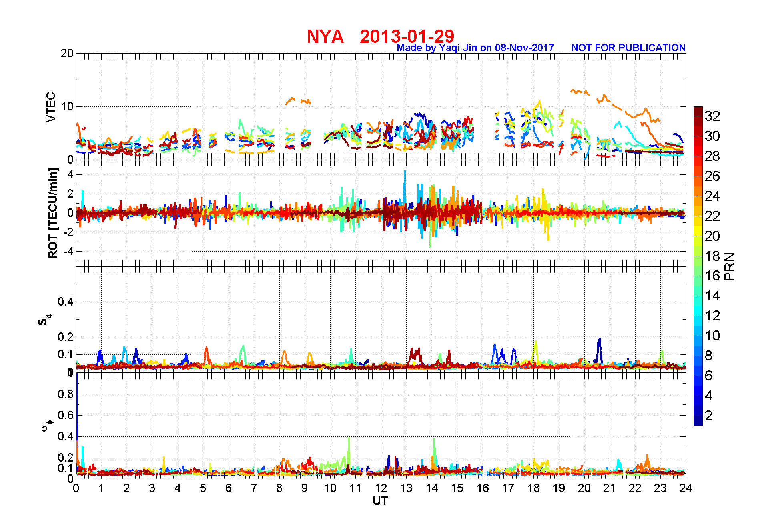
Task: Click the colorbar tick label "22" beside PRN scale
Action: [712, 216]
